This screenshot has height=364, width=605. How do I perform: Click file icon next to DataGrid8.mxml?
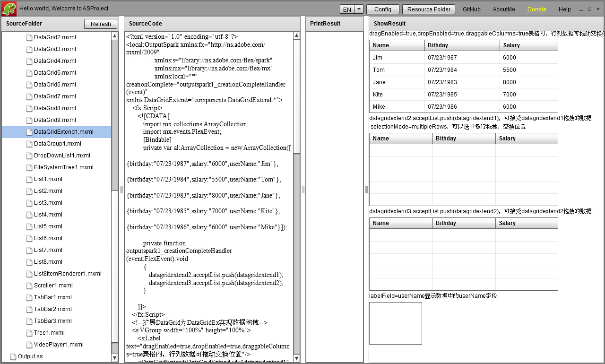coord(29,108)
